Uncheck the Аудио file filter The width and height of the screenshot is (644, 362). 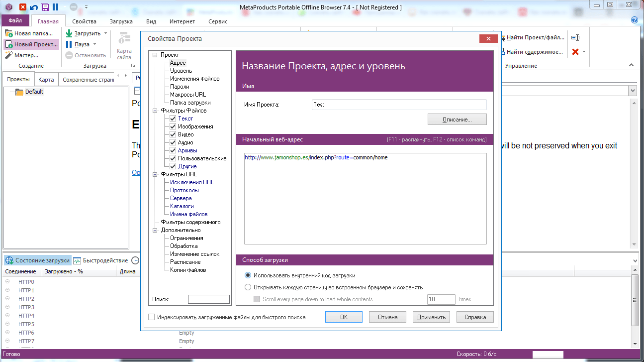coord(173,142)
